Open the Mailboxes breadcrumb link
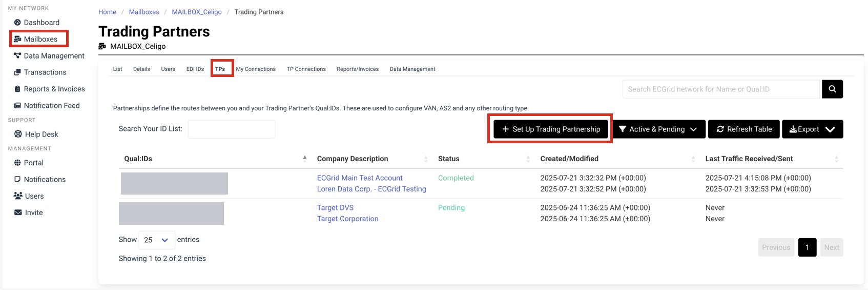Viewport: 868px width, 290px height. click(x=144, y=12)
